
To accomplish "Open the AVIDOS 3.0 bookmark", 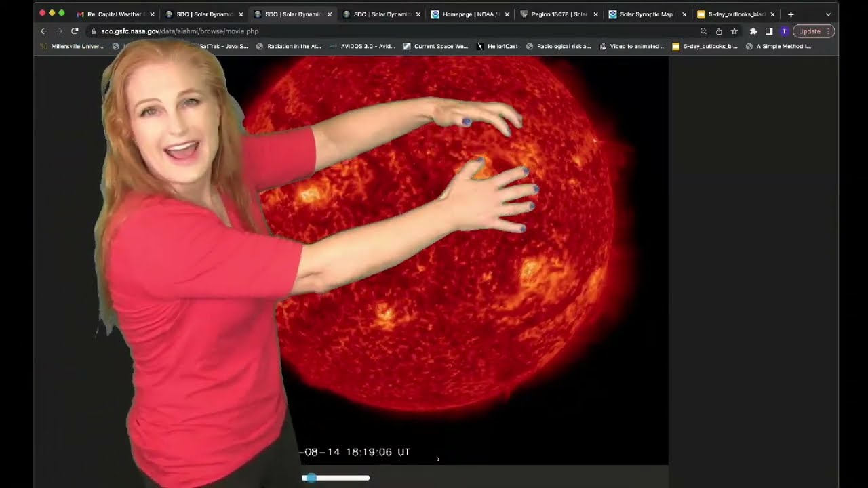I will pos(362,47).
